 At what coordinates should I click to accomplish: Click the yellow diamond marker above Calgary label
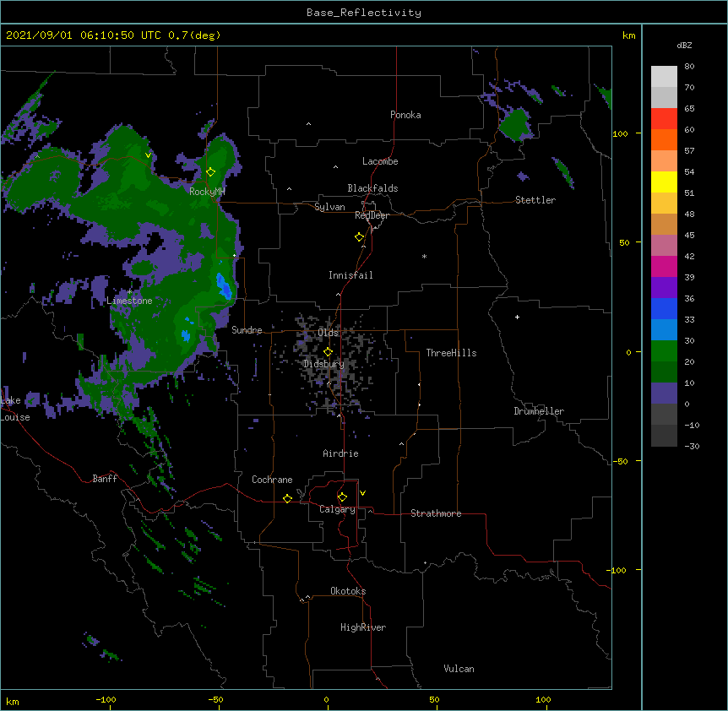pyautogui.click(x=342, y=497)
